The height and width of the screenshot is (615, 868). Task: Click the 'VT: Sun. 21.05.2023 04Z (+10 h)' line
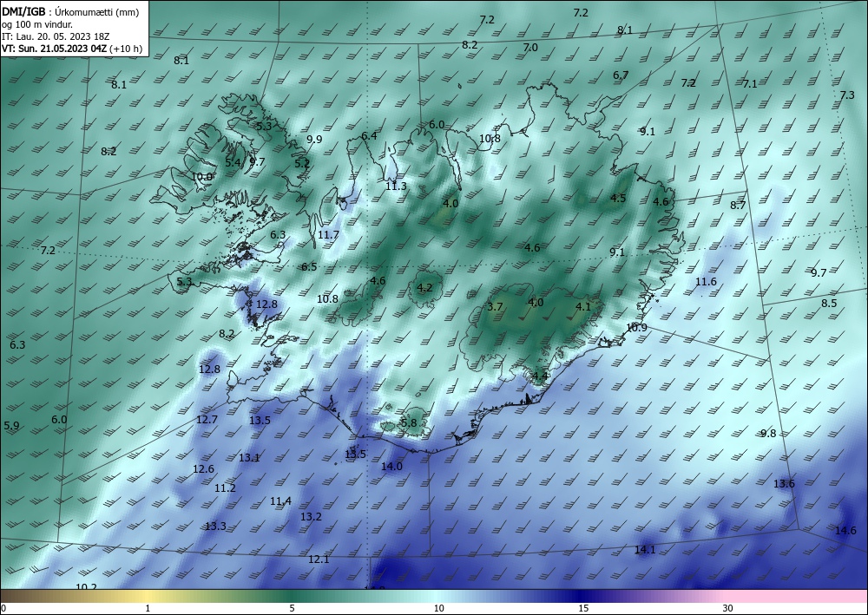coord(72,49)
